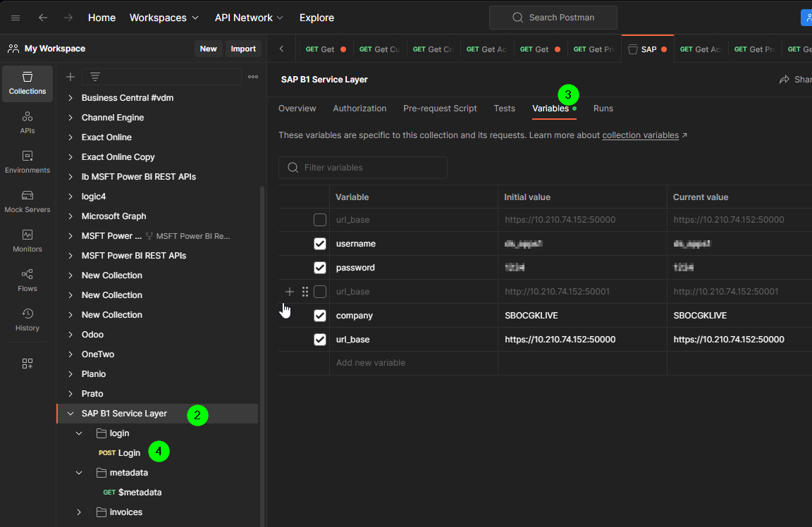
Task: Open the hamburger menu icon
Action: pos(16,18)
